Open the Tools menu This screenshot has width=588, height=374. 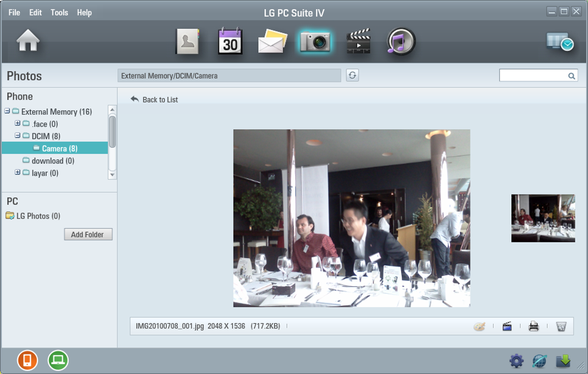(59, 12)
